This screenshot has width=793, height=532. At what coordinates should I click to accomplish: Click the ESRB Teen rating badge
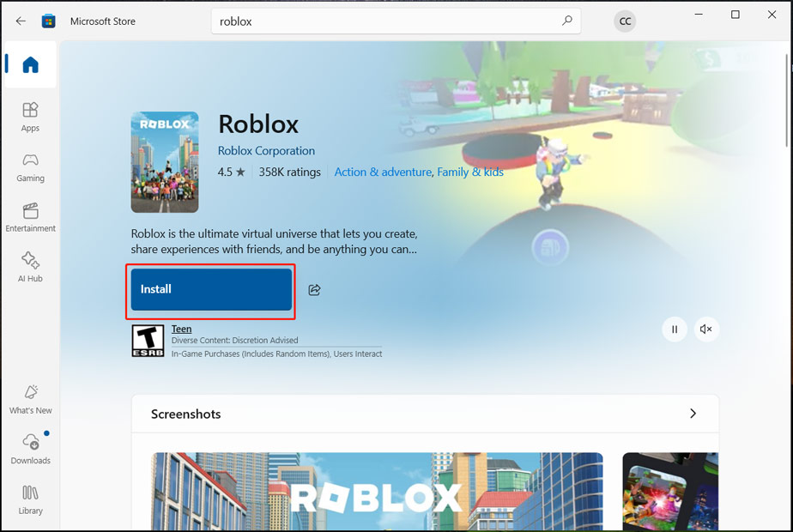click(148, 341)
